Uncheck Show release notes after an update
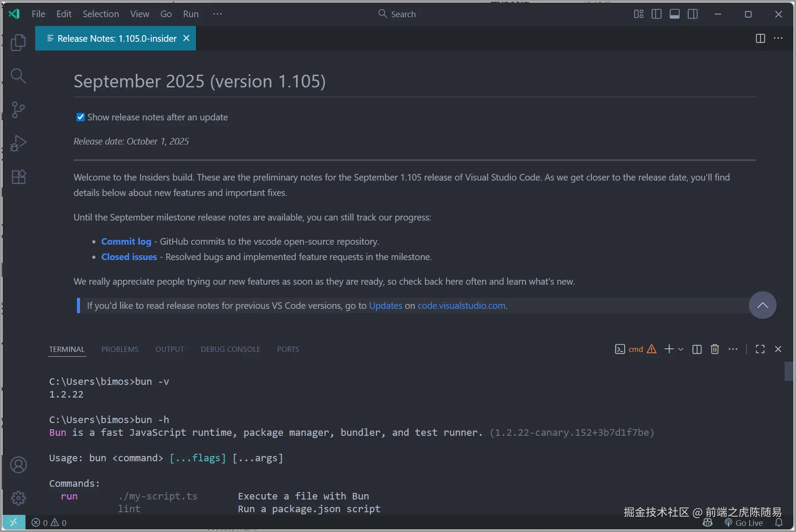This screenshot has height=532, width=796. click(x=80, y=117)
